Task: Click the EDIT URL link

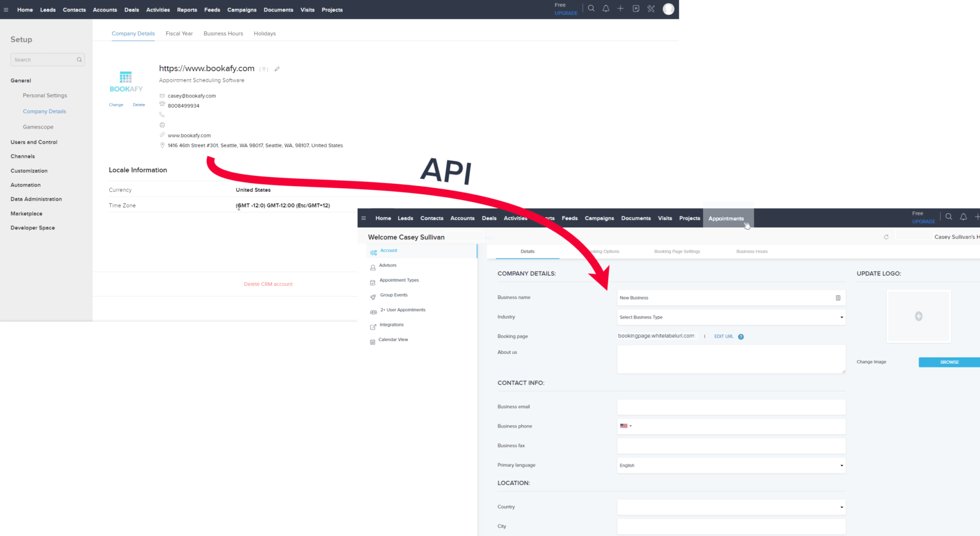Action: tap(723, 336)
